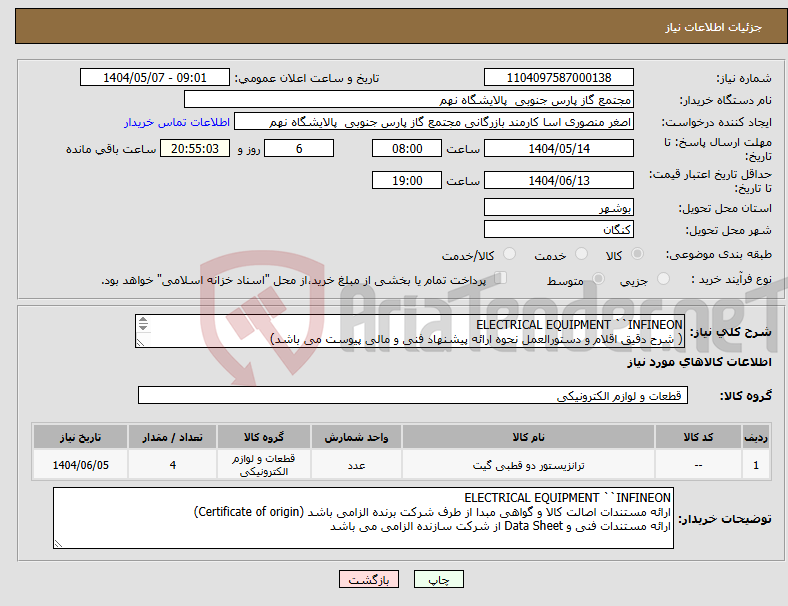The image size is (788, 606).
Task: Click the شرح کلی نیاز description text area
Action: point(410,331)
